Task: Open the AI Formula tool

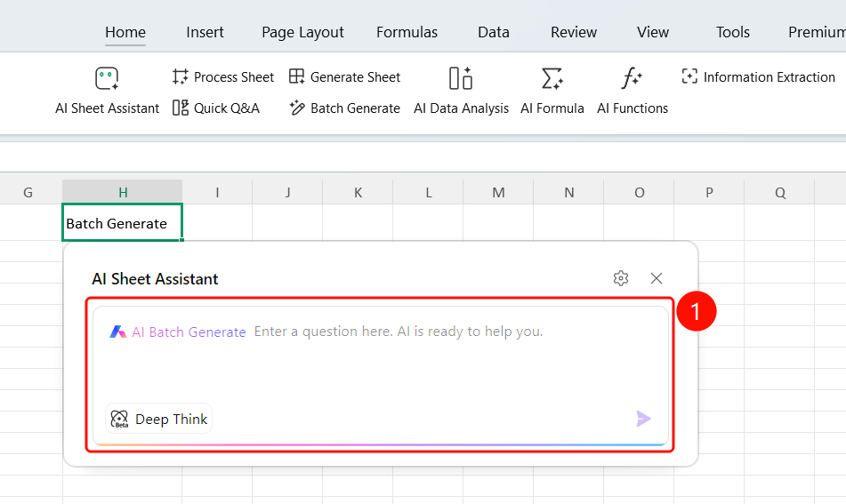Action: [x=552, y=92]
